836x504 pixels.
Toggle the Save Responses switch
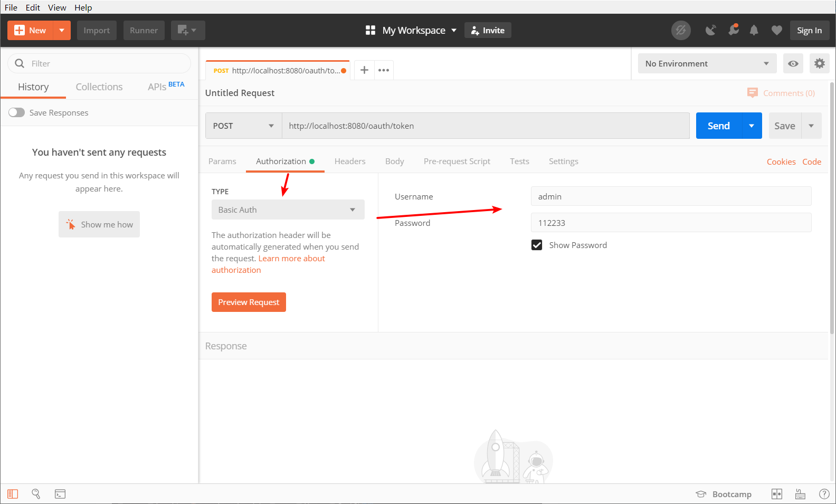(x=17, y=112)
